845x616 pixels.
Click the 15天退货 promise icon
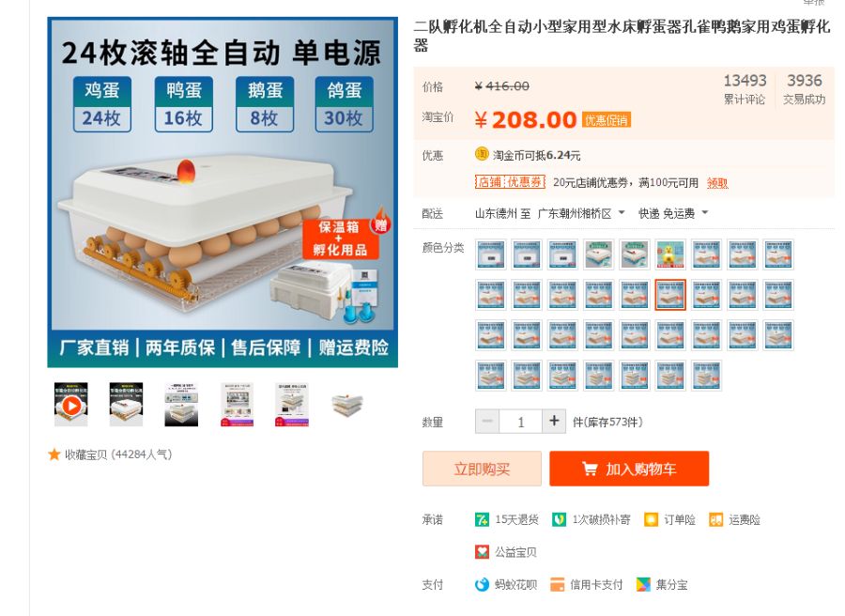coord(482,519)
